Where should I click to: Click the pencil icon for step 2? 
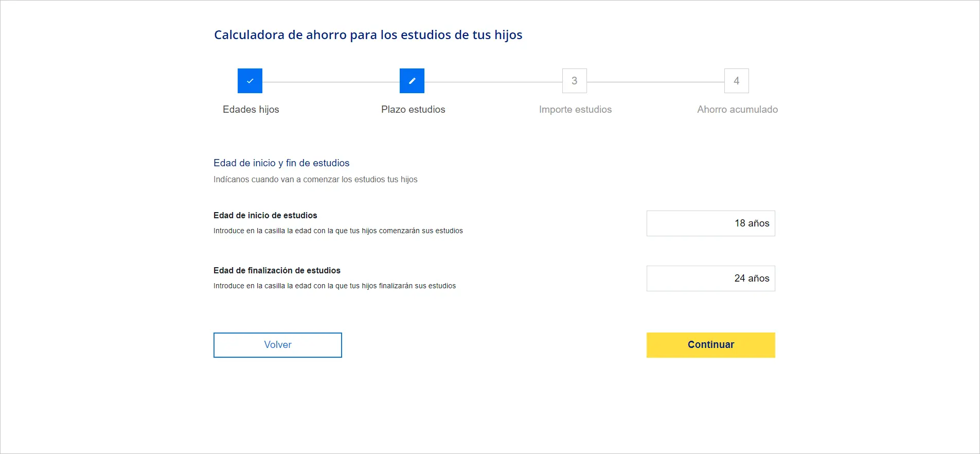[412, 81]
